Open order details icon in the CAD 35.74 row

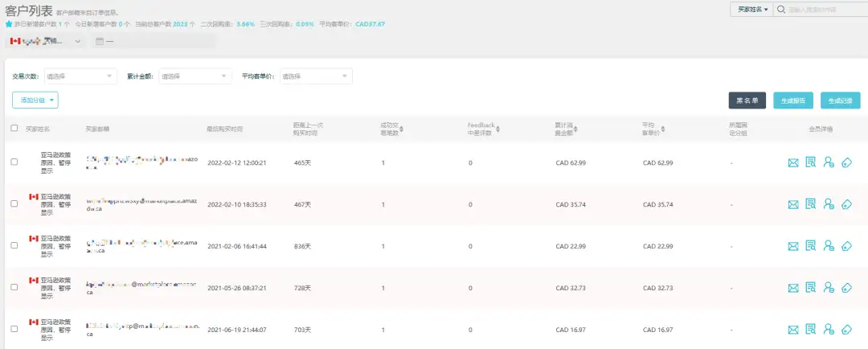coord(811,204)
